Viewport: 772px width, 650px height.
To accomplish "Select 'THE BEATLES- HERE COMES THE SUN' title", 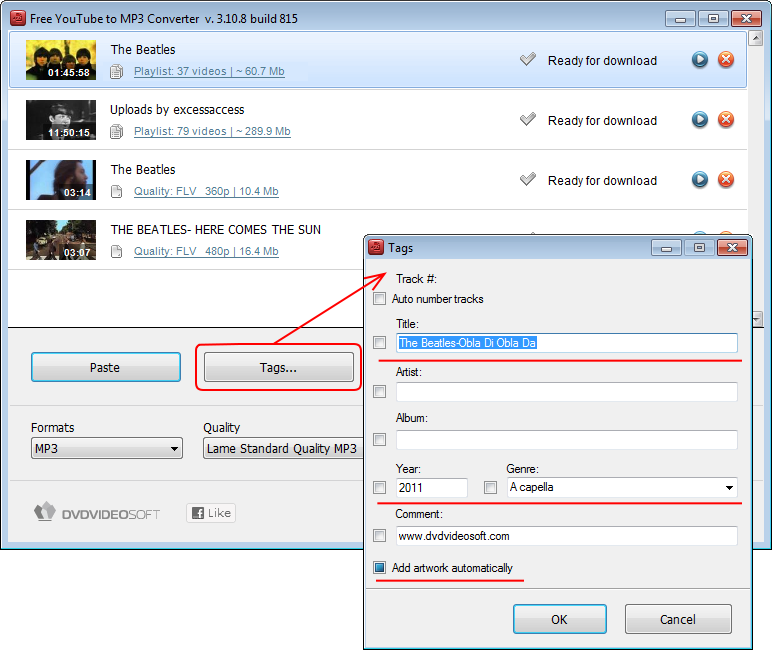I will [216, 229].
